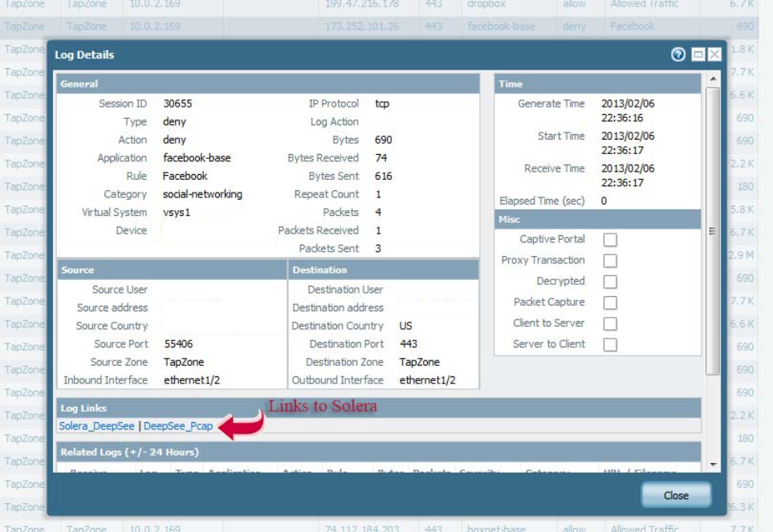Click the scrollbar up arrow in Log Details
773x532 pixels.
pos(712,79)
